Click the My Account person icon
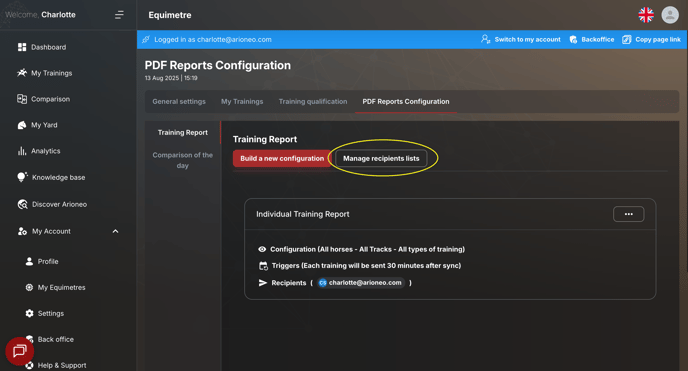Viewport: 688px width, 371px height. 22,231
